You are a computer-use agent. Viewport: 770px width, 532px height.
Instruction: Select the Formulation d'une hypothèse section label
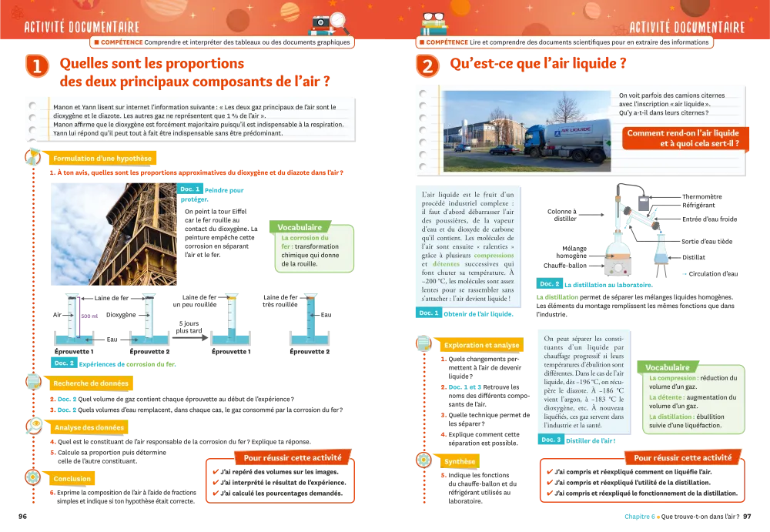(x=102, y=158)
